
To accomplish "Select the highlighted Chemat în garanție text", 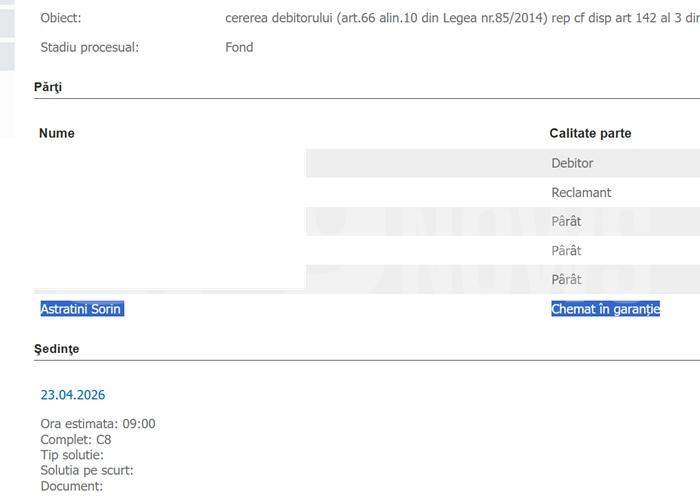I will click(x=605, y=309).
